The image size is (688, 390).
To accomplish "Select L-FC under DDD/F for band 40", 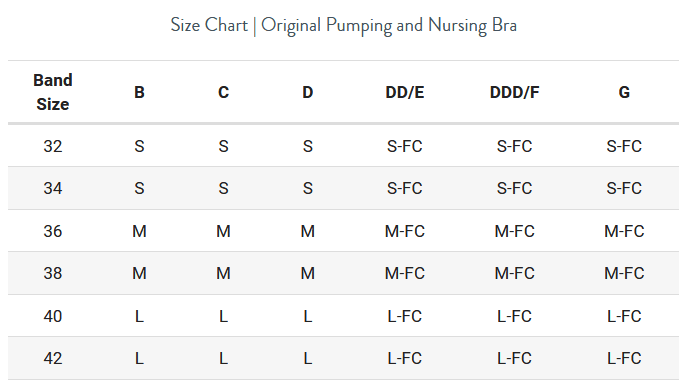I will [514, 316].
